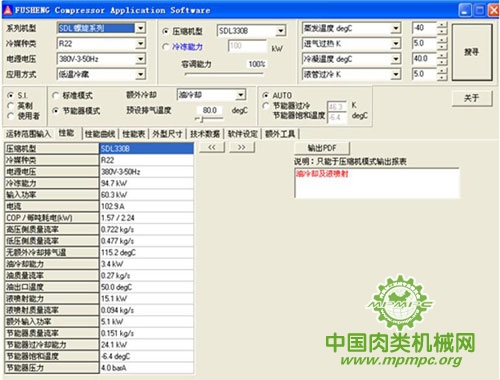
Task: Open the 电源电压 380V-3-50Hz dropdown
Action: pos(141,59)
